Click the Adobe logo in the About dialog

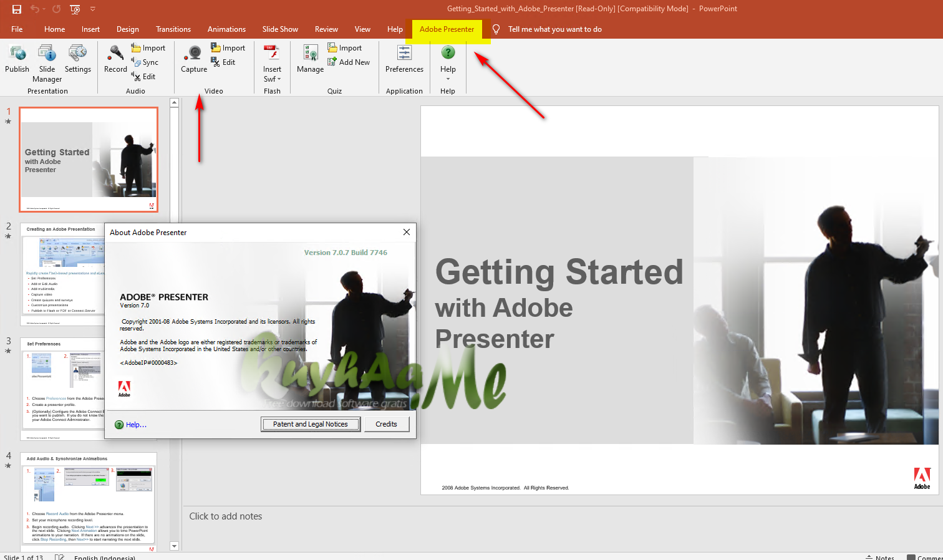pos(125,389)
